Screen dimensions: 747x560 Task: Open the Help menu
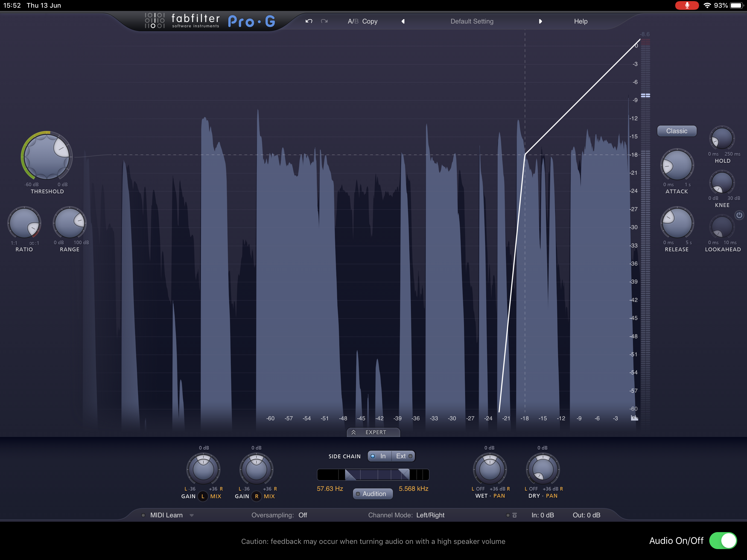tap(580, 21)
